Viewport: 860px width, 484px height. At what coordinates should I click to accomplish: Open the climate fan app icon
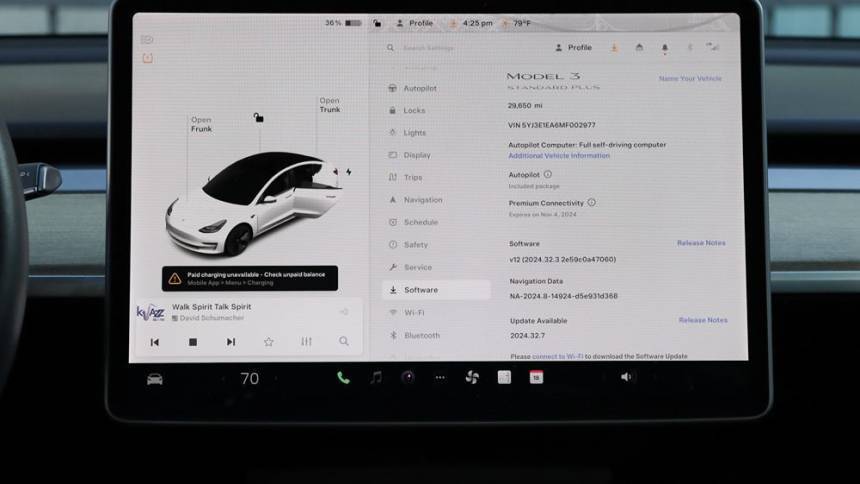coord(472,378)
